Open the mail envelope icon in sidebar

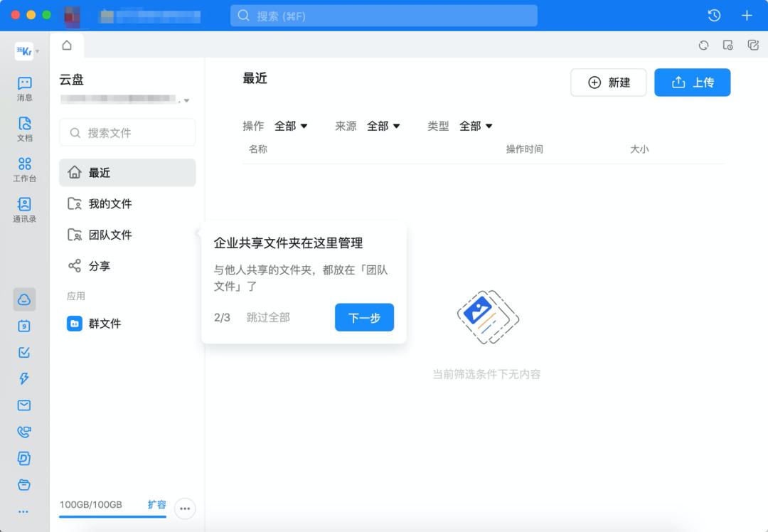pos(24,405)
